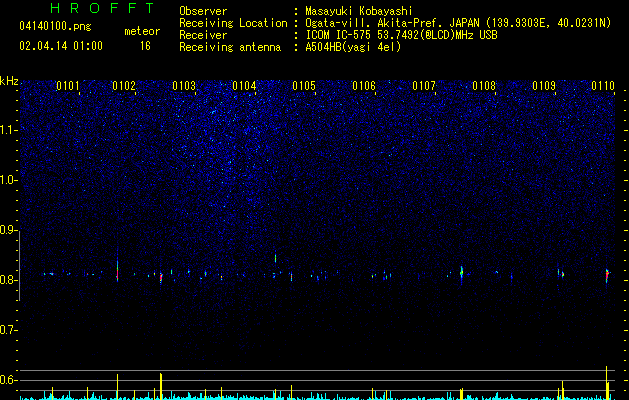Viewport: 629px width, 400px height.
Task: Click the 1.1 frequency axis label
Action: click(x=9, y=130)
